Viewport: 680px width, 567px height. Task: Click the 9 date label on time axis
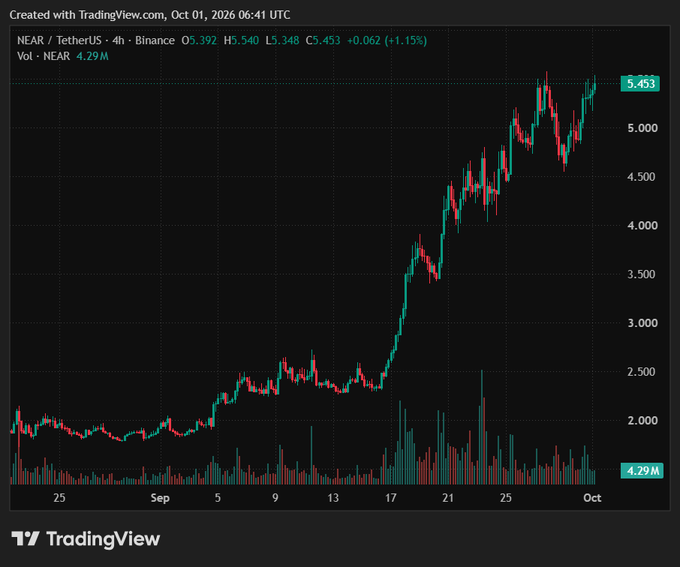275,498
